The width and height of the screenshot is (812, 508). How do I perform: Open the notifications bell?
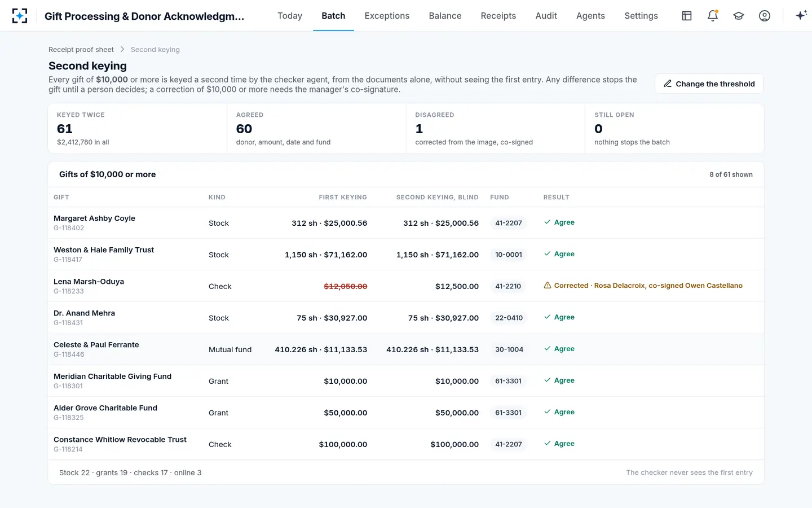point(713,16)
